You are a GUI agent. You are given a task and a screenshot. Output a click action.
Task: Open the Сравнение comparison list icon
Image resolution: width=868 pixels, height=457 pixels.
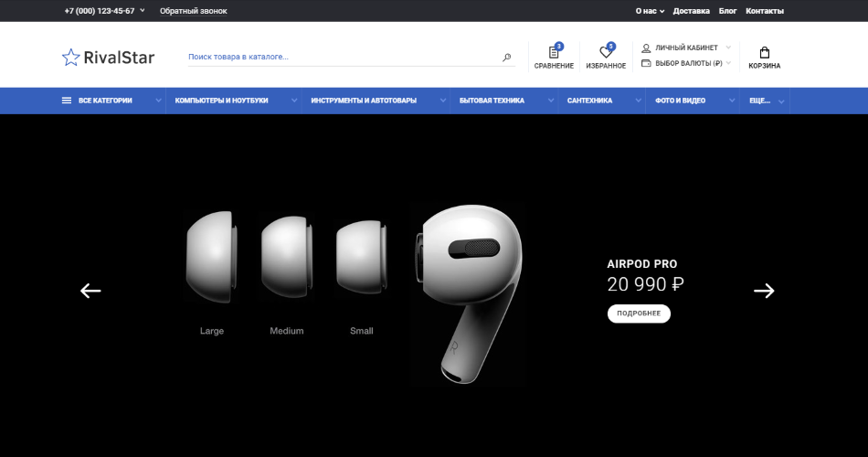(x=554, y=52)
